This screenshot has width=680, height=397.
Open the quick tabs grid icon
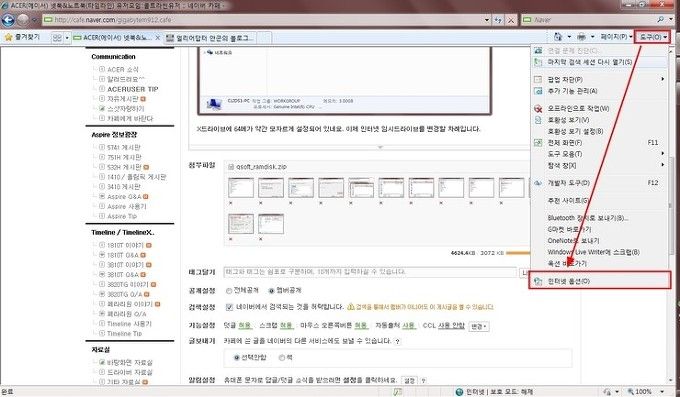click(57, 38)
